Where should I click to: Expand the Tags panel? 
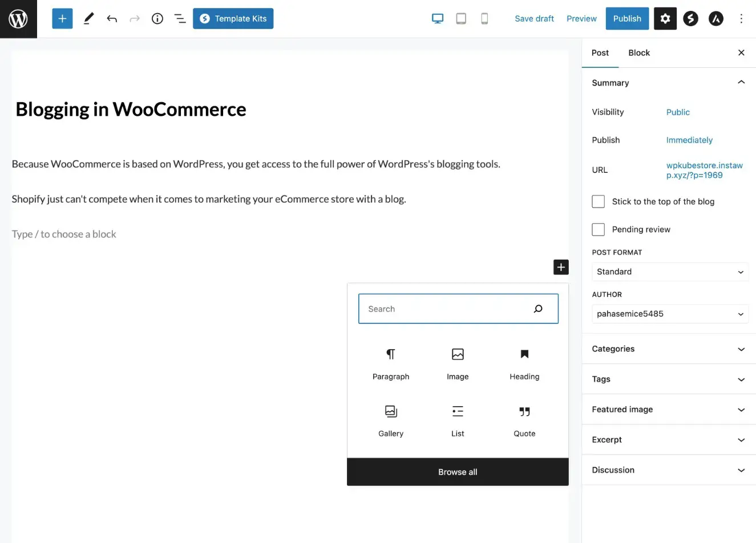pos(669,379)
